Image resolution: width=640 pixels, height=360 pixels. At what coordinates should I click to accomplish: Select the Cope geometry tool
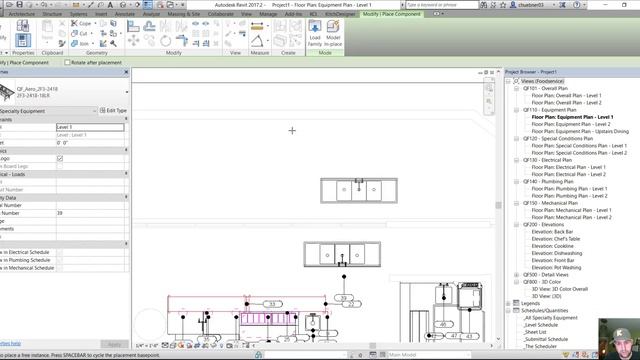pos(82,24)
